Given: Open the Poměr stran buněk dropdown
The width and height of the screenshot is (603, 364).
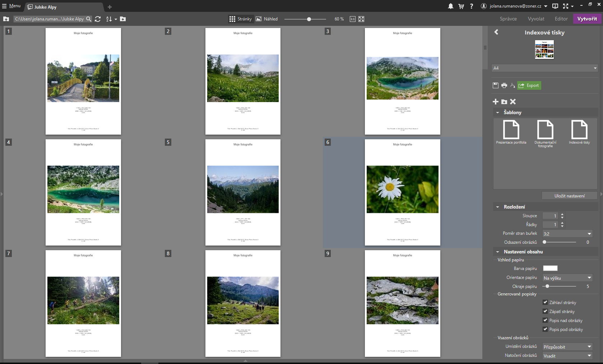Looking at the screenshot, I should [567, 234].
